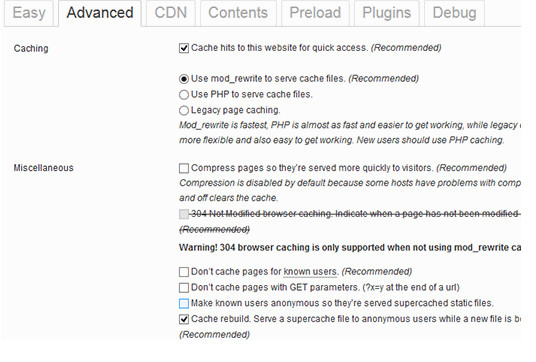
Task: Open the Contents tab
Action: pos(238,13)
